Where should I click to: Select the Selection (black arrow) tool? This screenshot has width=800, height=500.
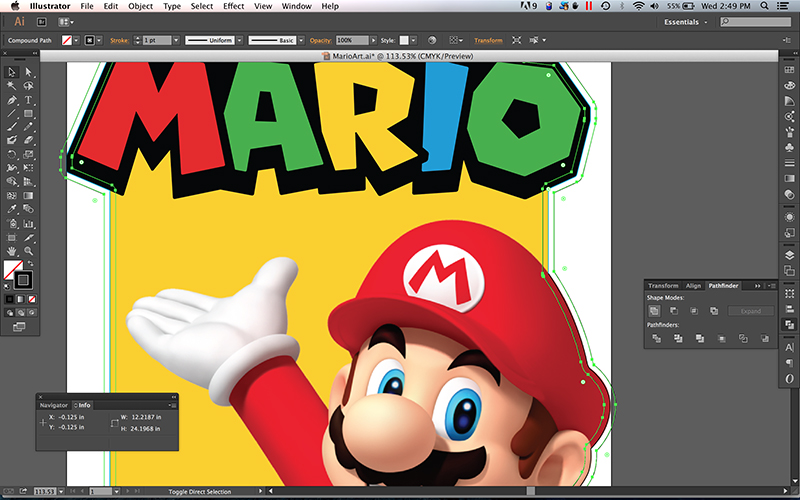[x=12, y=72]
